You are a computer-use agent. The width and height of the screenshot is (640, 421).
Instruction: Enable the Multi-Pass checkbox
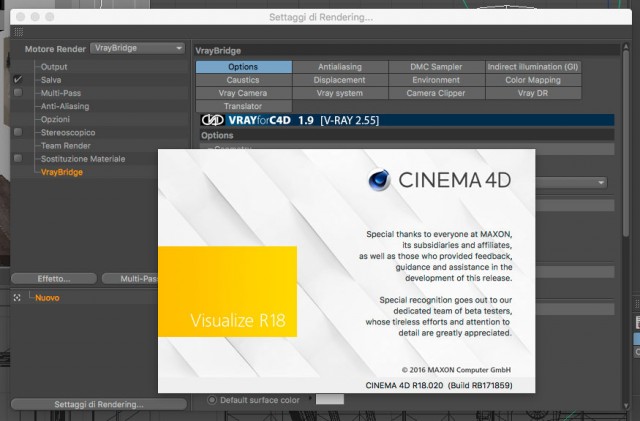18,93
